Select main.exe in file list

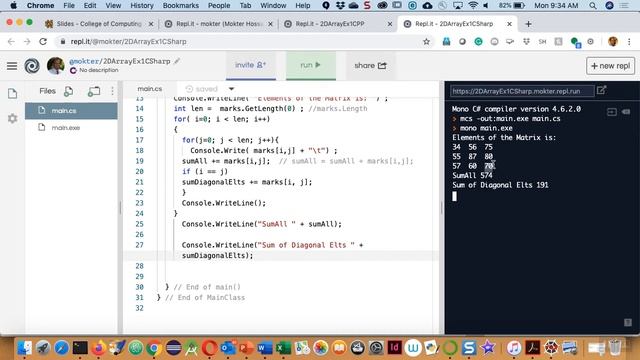tap(71, 128)
